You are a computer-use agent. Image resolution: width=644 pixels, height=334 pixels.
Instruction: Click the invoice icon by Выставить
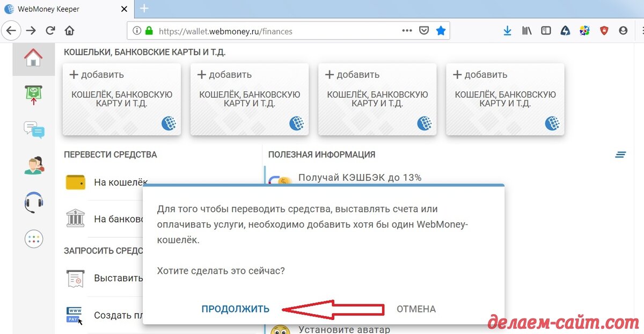tap(76, 278)
